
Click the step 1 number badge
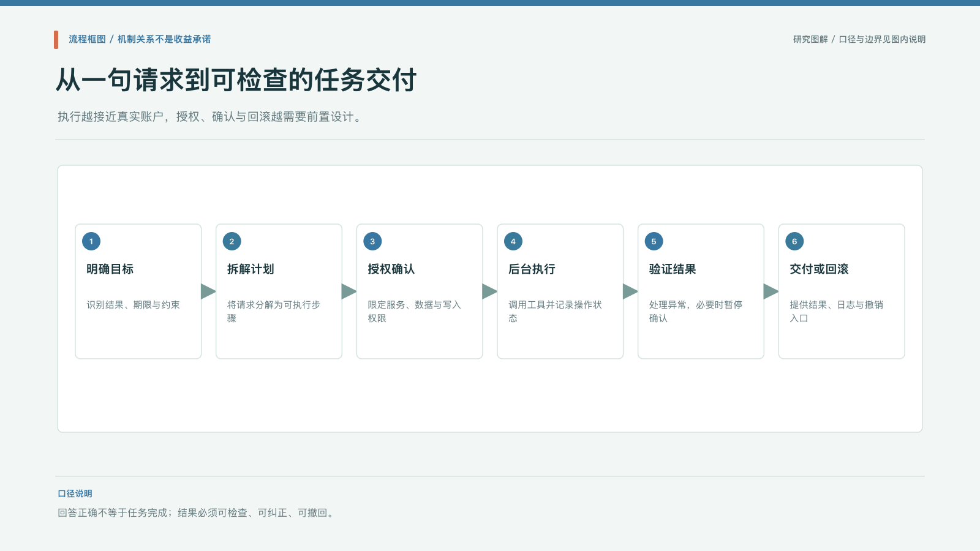click(91, 241)
